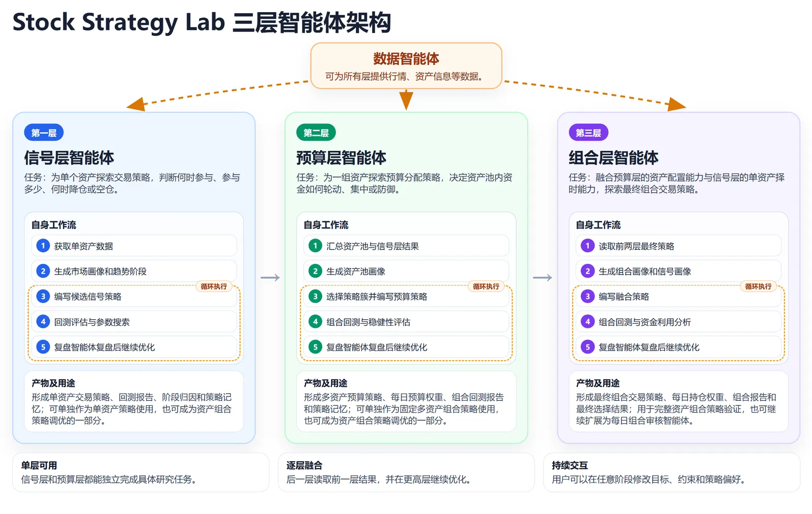Select step 汇总资产池与信号层结果
812x514 pixels.
coord(406,246)
